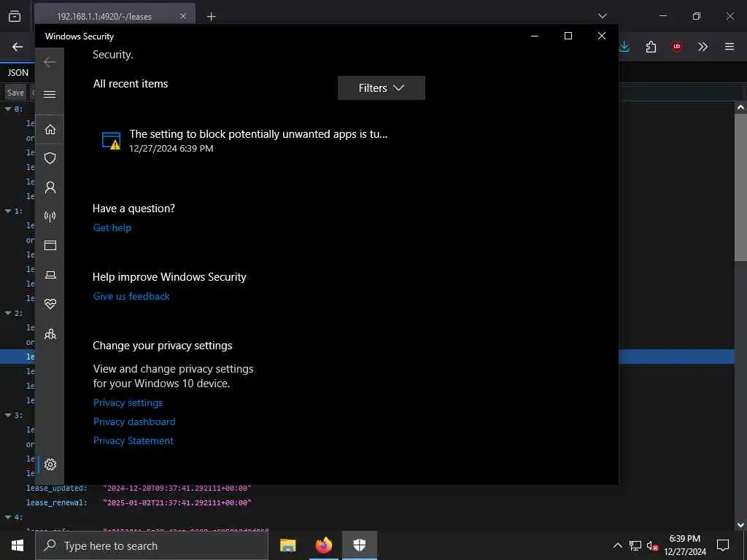Open Firefox View icon
The image size is (747, 560).
point(15,16)
